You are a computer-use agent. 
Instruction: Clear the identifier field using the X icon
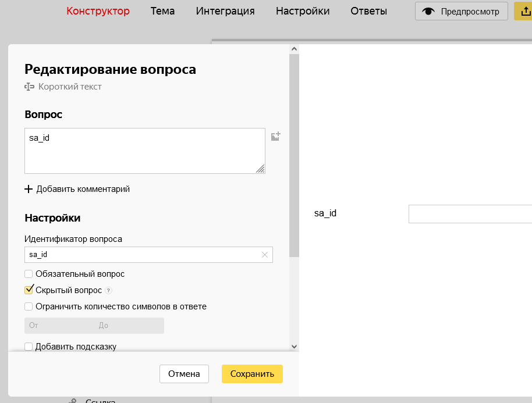[265, 255]
